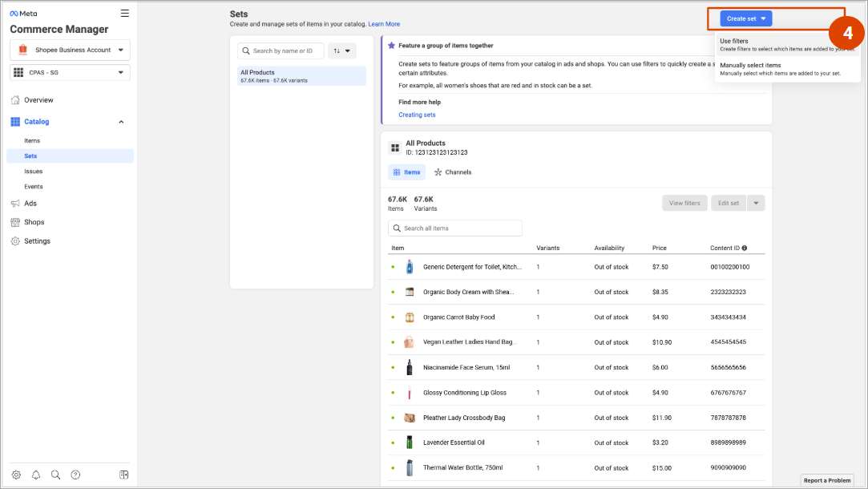Viewport: 868px width, 489px height.
Task: Click Niacinamide Face Serum, 15ml item name
Action: 466,368
